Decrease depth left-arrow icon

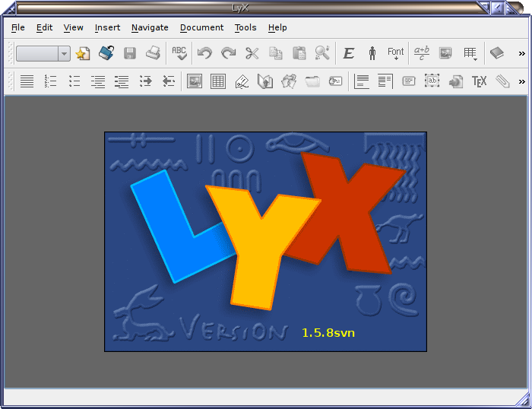point(169,81)
